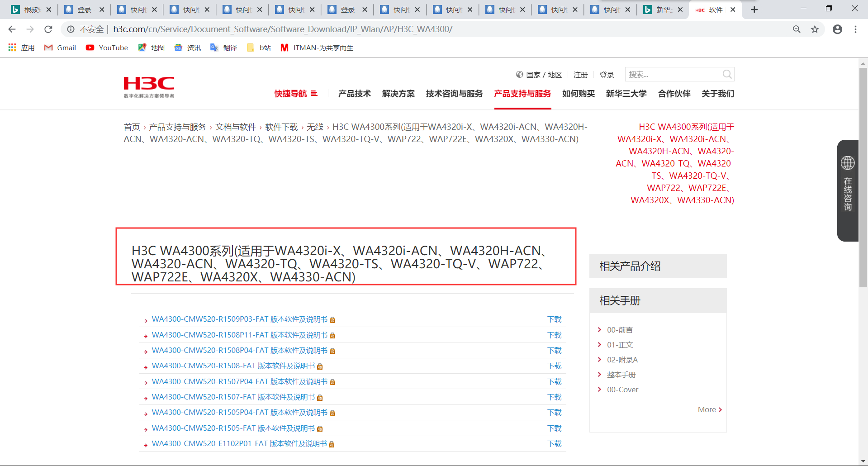Click the 登录 login link in header

click(x=607, y=75)
